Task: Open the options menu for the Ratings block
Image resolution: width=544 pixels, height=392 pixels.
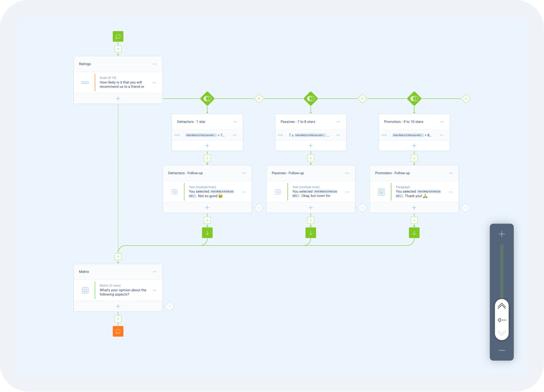Action: (154, 64)
